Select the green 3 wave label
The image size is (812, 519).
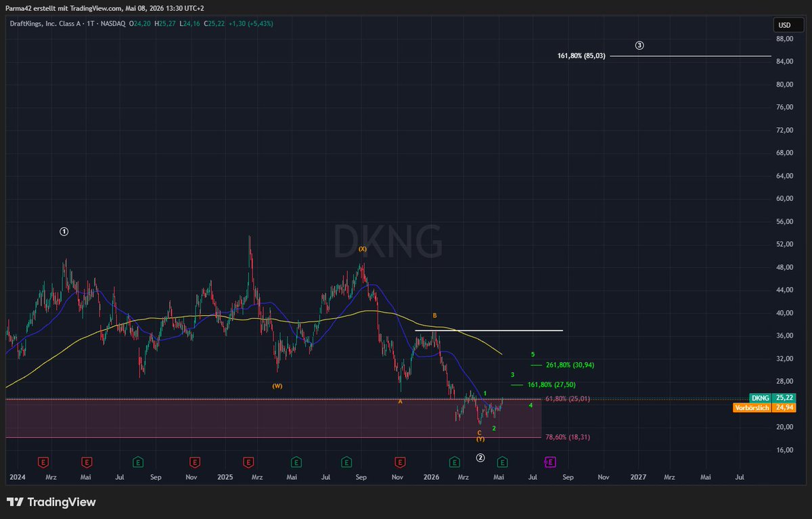point(513,374)
